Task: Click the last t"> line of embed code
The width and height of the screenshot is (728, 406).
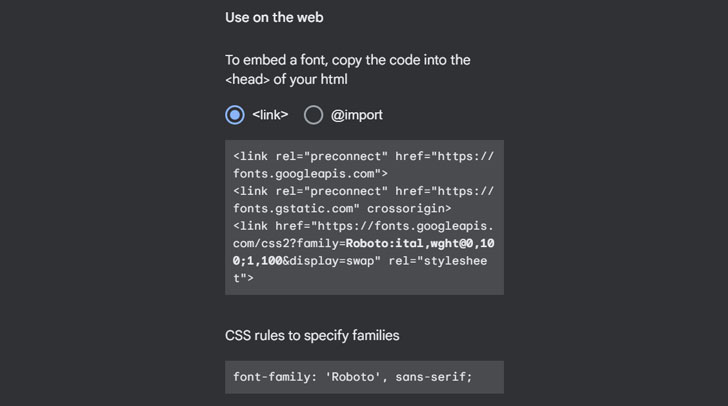Action: point(244,278)
